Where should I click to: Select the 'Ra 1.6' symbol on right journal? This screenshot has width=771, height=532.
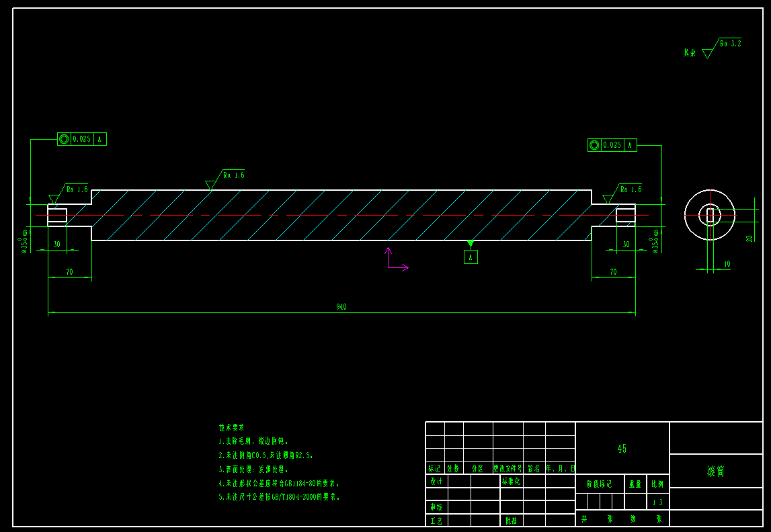[622, 193]
